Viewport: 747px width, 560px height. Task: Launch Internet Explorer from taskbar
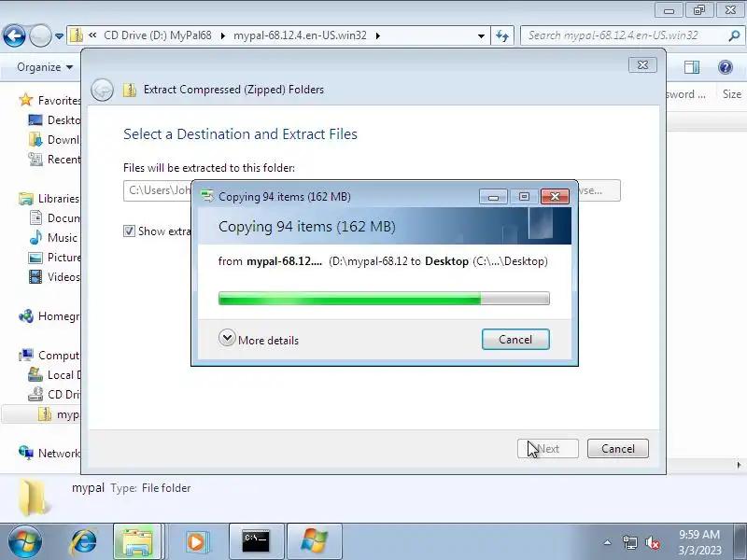pos(84,542)
